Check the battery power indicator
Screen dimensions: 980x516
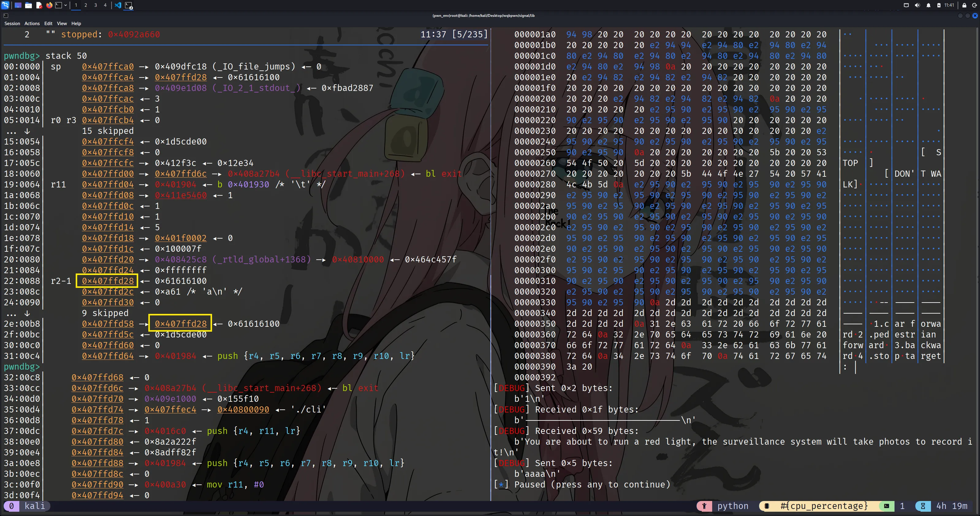[939, 5]
